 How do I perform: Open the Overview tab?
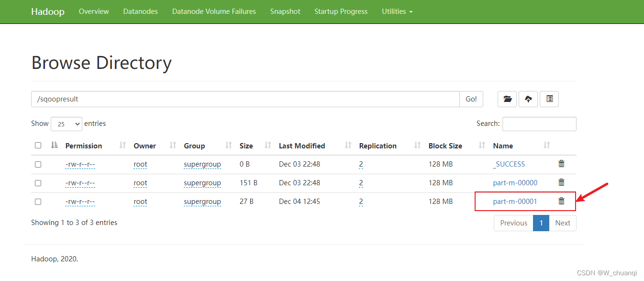pos(94,11)
